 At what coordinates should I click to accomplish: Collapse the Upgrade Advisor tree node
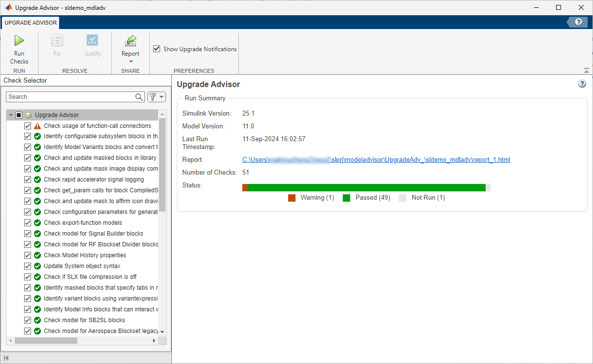click(x=10, y=114)
